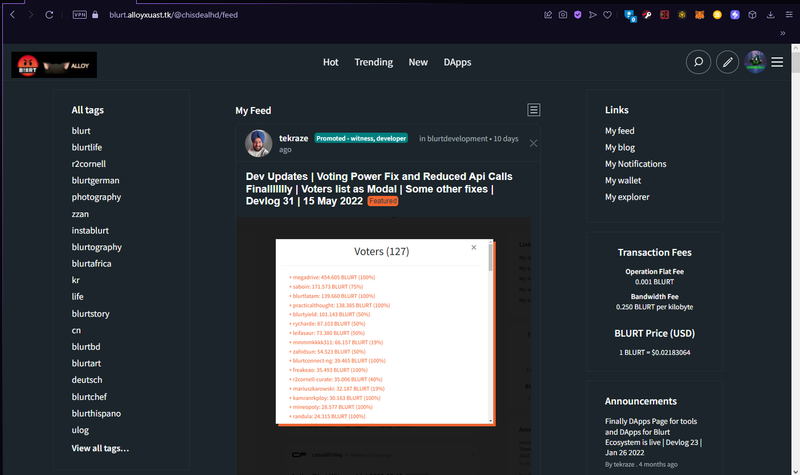This screenshot has width=800, height=475.
Task: Open the hamburger main menu
Action: (777, 62)
